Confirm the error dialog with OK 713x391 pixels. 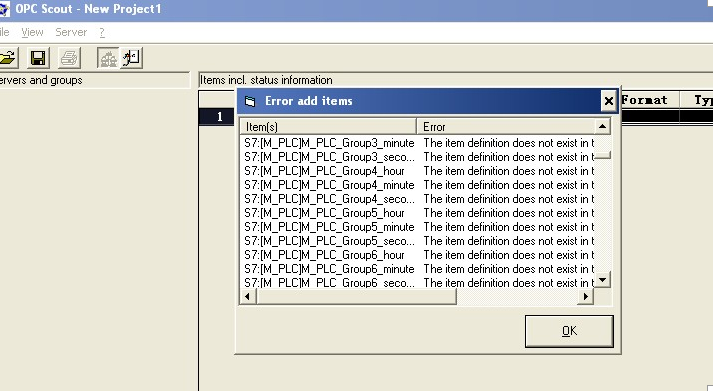569,331
